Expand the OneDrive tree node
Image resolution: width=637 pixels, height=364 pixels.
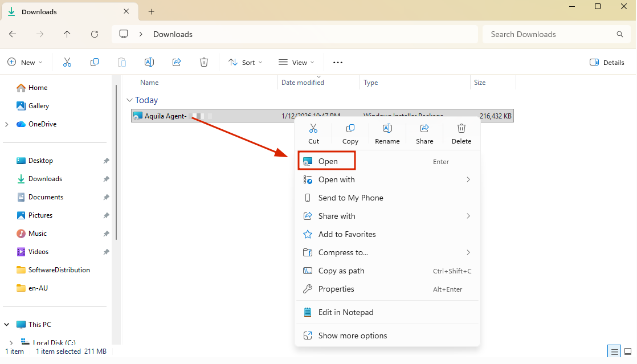coord(7,124)
